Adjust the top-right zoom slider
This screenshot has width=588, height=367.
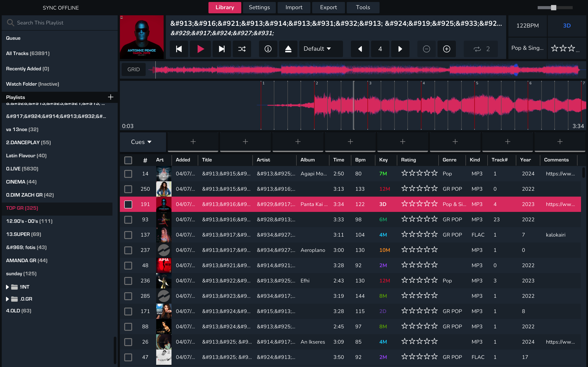pos(553,7)
